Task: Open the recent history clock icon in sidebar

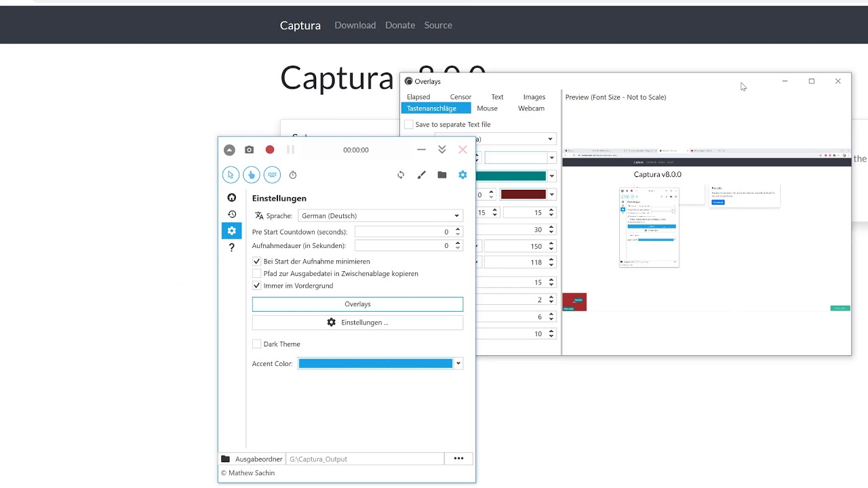Action: [232, 214]
